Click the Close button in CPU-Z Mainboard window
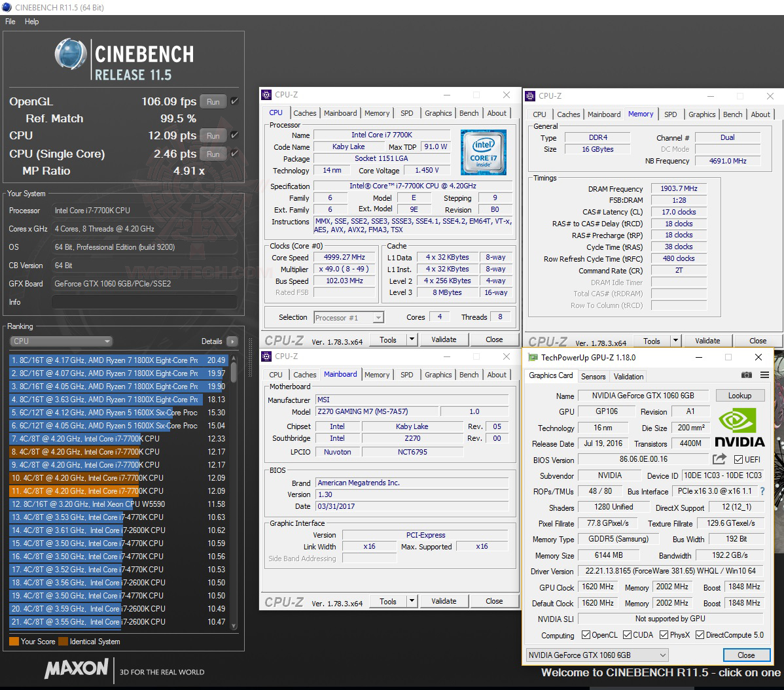 [494, 601]
